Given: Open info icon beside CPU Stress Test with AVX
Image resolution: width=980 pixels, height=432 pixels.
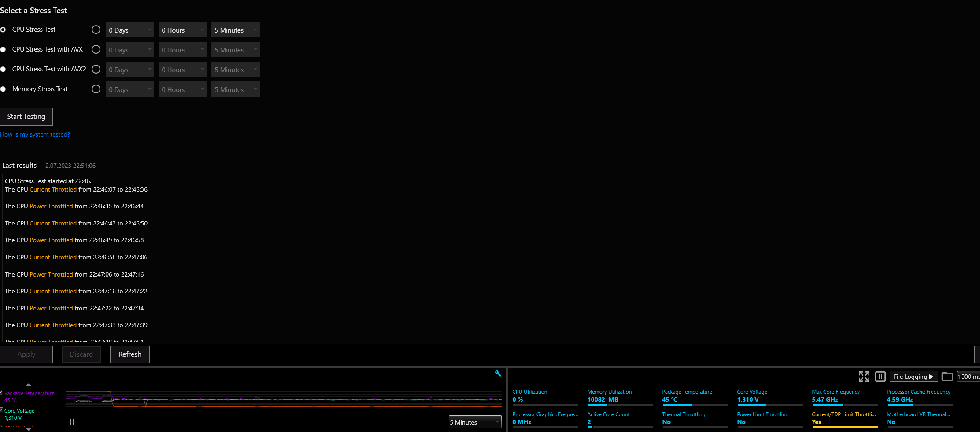Looking at the screenshot, I should [x=96, y=49].
